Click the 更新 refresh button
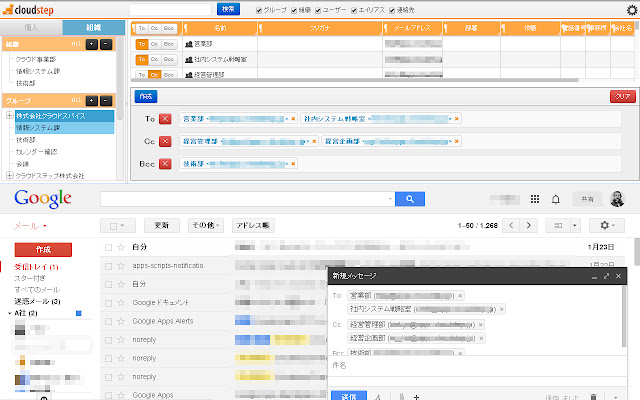Image resolution: width=640 pixels, height=400 pixels. click(x=162, y=225)
